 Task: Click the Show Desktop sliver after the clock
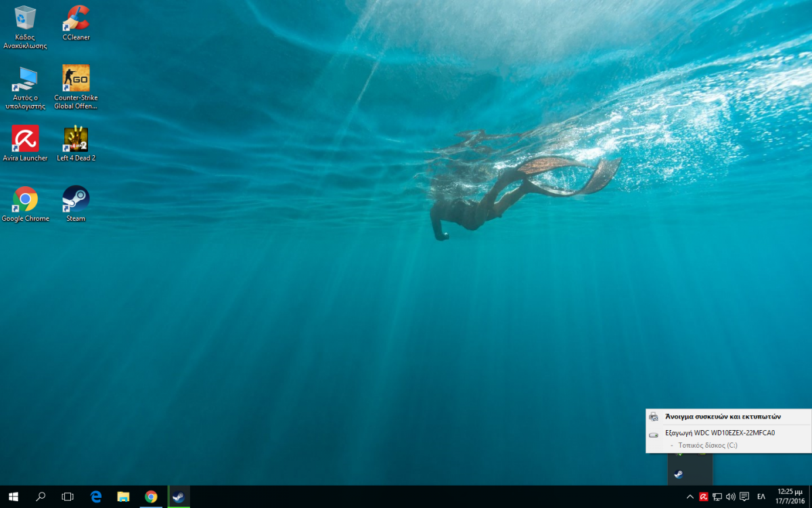pos(810,496)
